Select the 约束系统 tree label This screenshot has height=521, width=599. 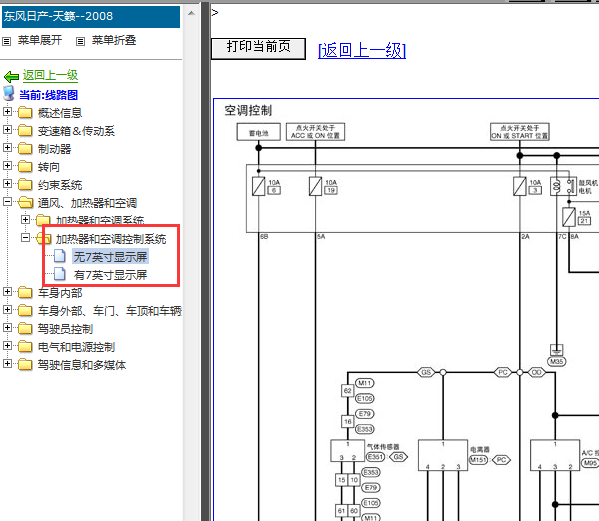click(60, 185)
